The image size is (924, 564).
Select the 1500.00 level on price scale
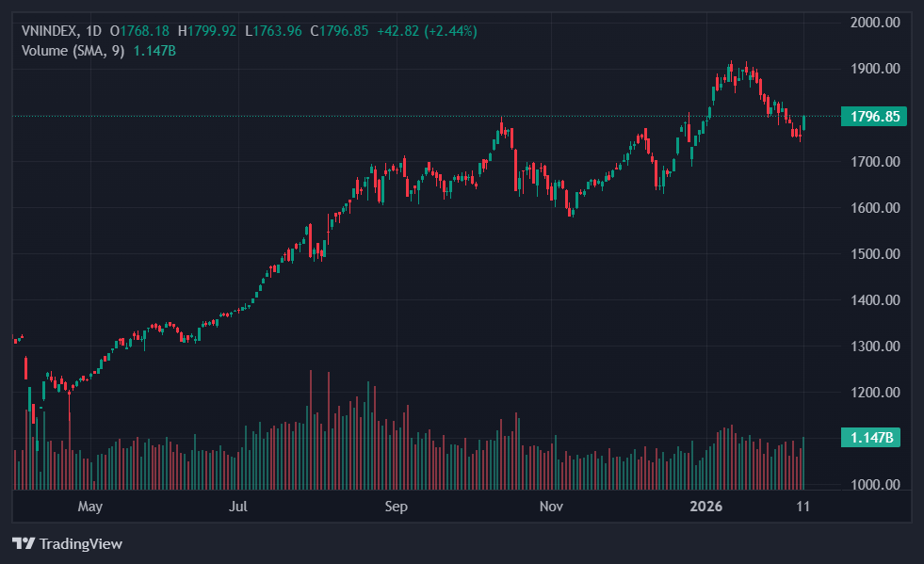pos(875,254)
